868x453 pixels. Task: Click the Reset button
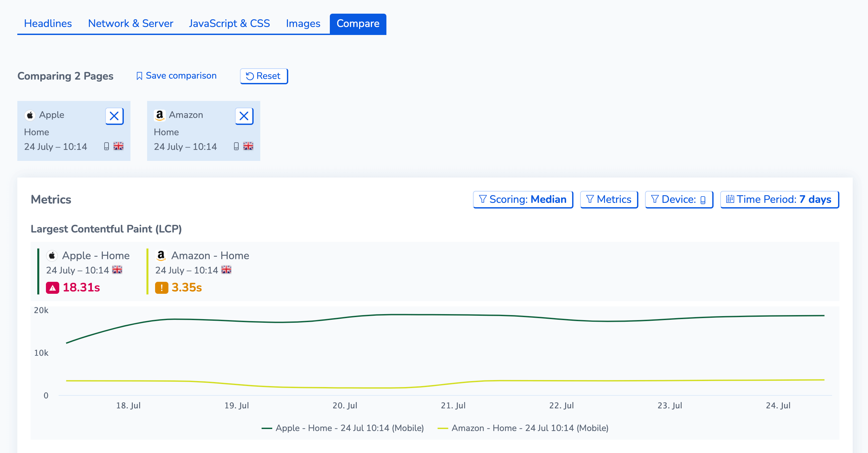click(264, 76)
